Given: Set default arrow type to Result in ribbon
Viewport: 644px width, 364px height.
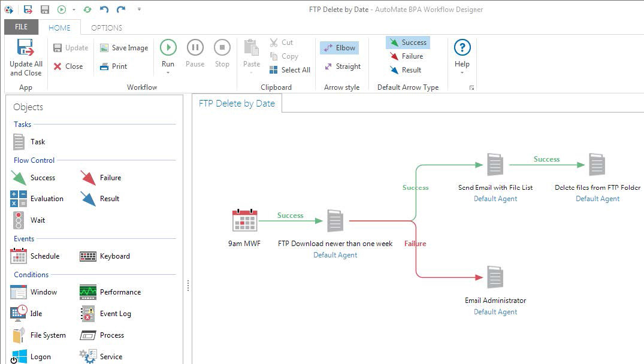Looking at the screenshot, I should pos(406,70).
